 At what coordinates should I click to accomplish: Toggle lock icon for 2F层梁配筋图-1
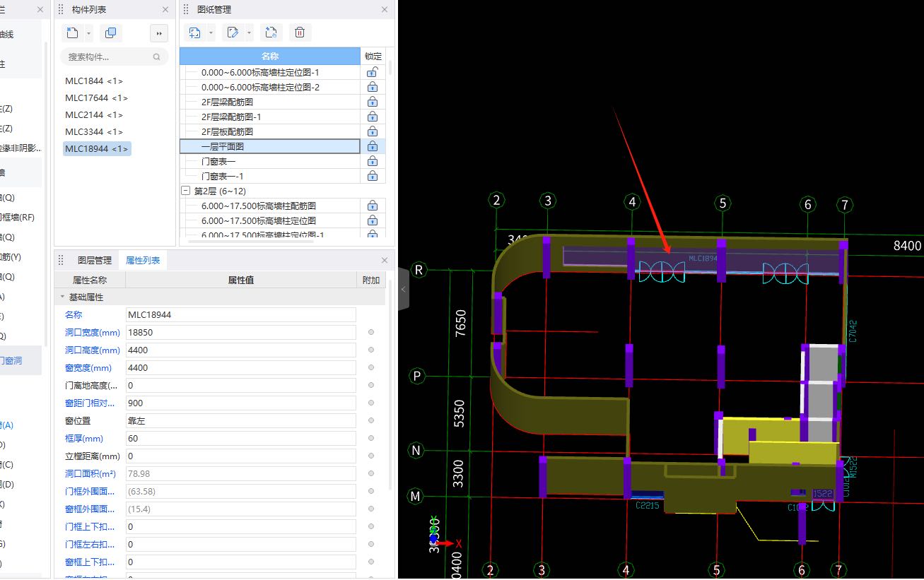(x=372, y=117)
